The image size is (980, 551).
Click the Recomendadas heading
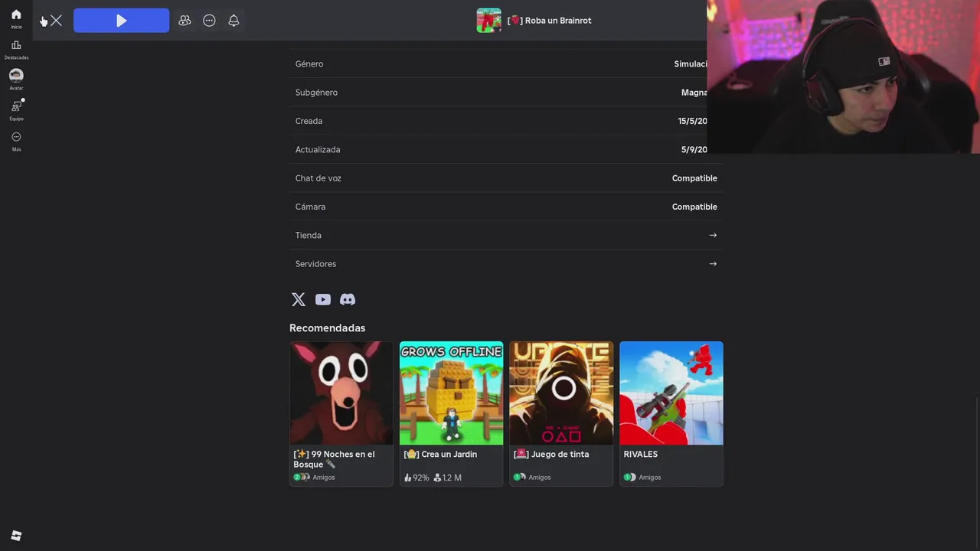click(328, 328)
